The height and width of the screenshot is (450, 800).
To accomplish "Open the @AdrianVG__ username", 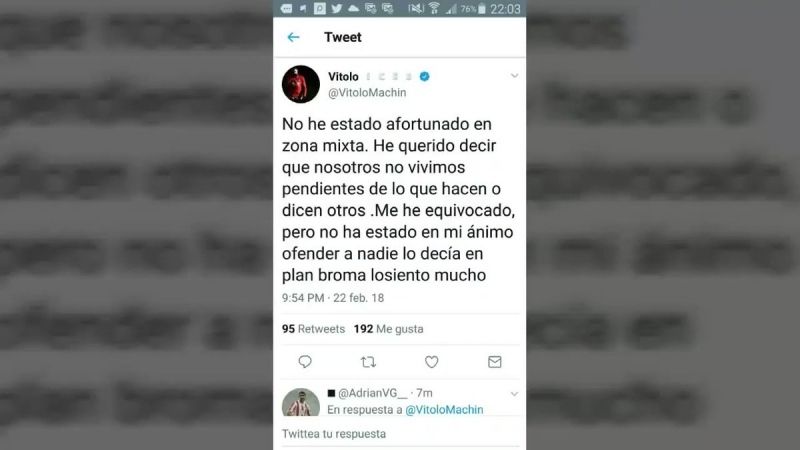I will coord(373,393).
